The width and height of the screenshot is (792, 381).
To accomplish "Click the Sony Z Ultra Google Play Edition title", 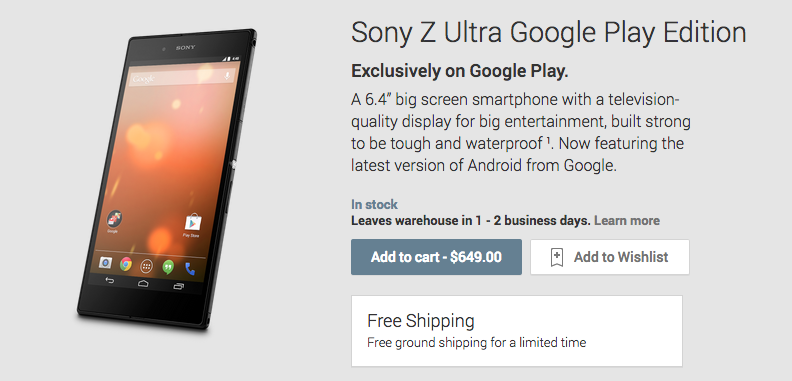I will point(549,33).
